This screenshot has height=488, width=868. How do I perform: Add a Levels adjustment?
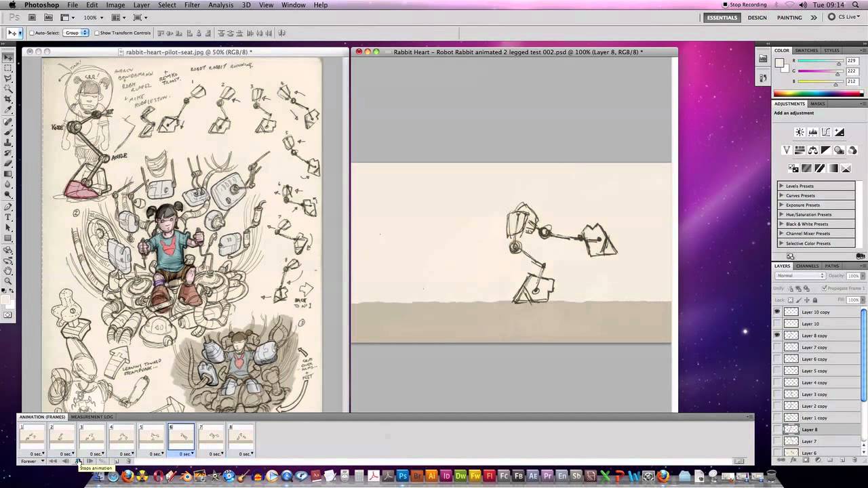pyautogui.click(x=812, y=132)
